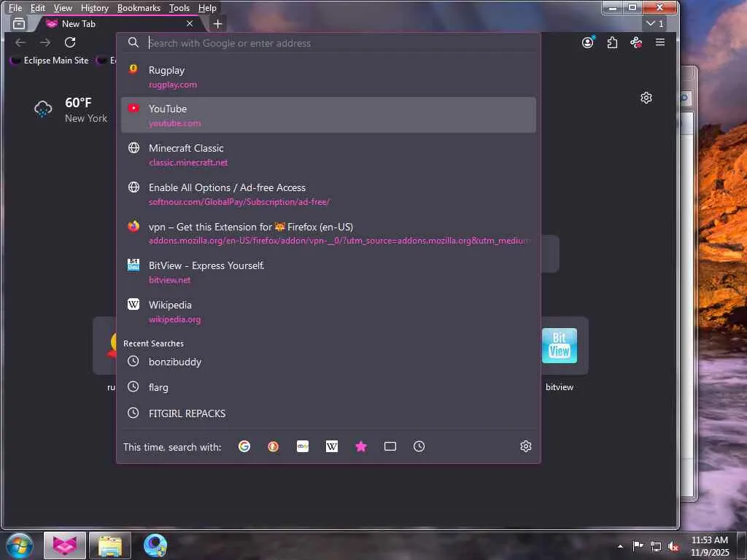Go forward with the forward arrow
This screenshot has height=560, width=747.
(45, 42)
